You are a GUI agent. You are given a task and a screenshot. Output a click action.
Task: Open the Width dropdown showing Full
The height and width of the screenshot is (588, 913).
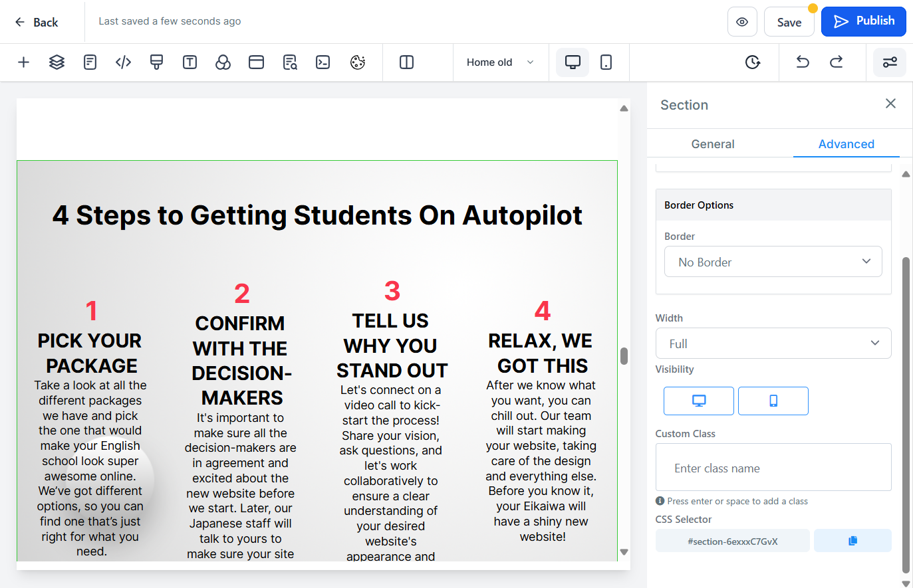coord(773,343)
